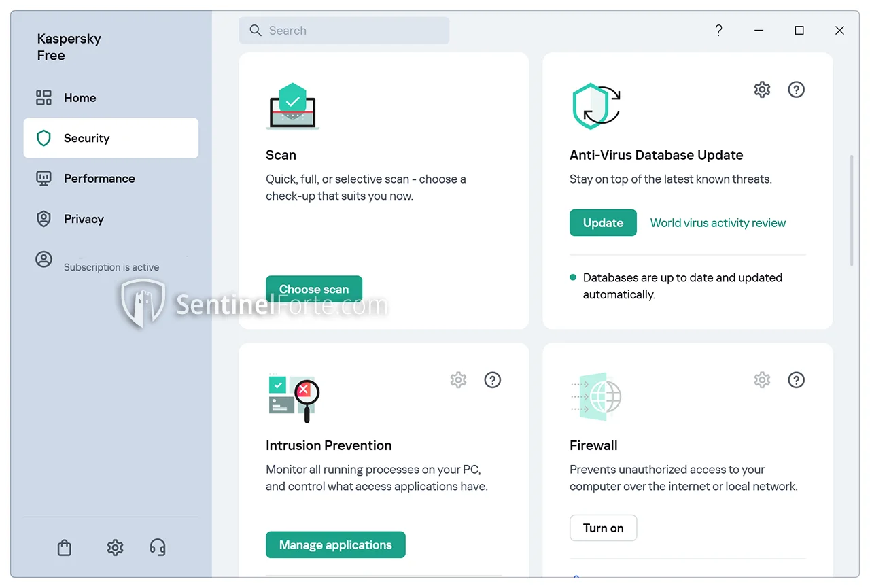Open the store shopping bag icon
The height and width of the screenshot is (588, 870).
[65, 547]
